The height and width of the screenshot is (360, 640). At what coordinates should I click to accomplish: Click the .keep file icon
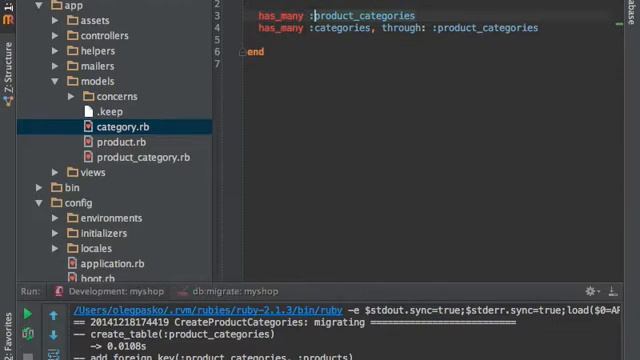click(89, 111)
